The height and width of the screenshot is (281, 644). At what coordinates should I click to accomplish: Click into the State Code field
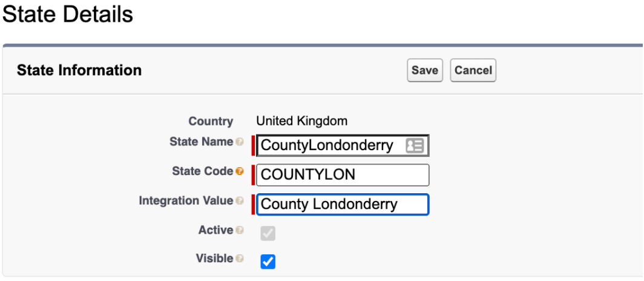343,175
